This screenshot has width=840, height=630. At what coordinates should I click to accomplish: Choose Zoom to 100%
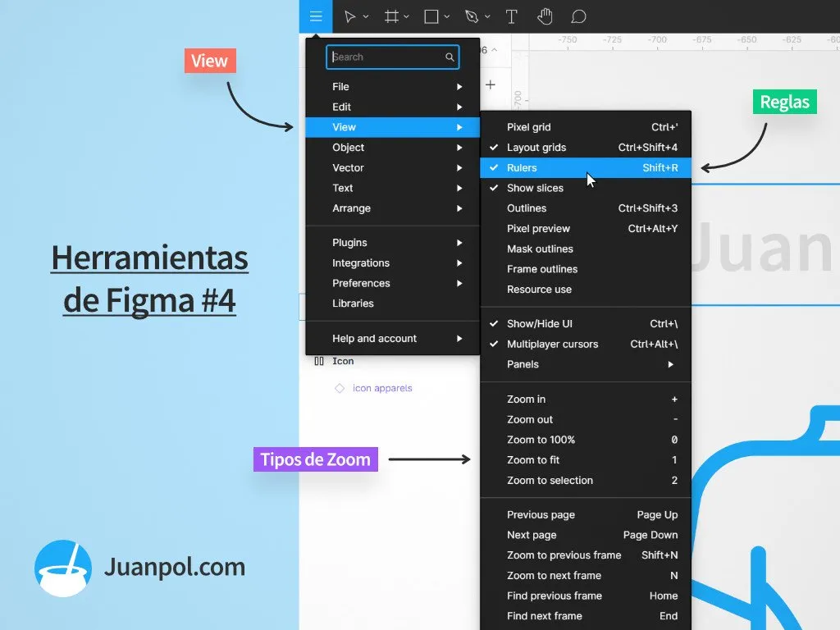[586, 440]
